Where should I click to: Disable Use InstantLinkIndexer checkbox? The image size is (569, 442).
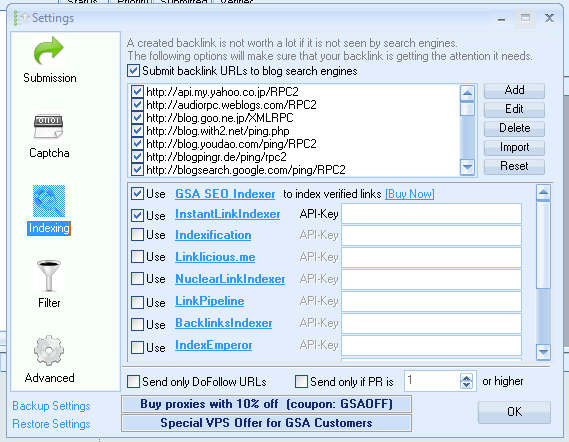coord(137,215)
